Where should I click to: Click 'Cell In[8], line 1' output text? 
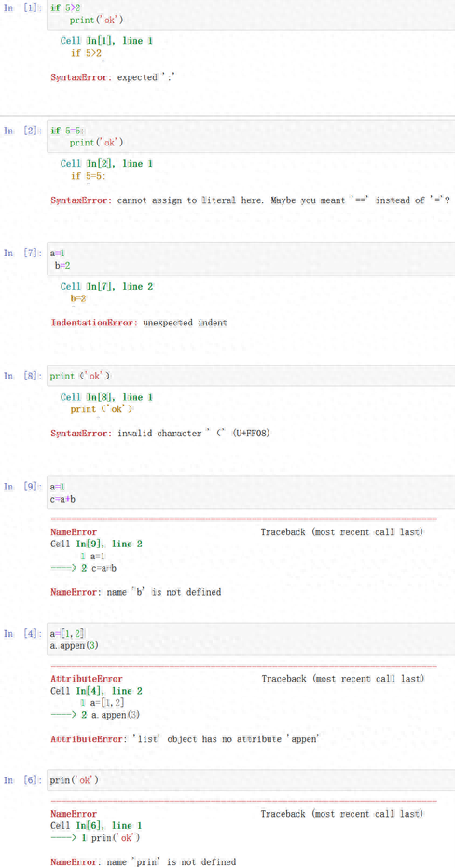click(x=106, y=397)
